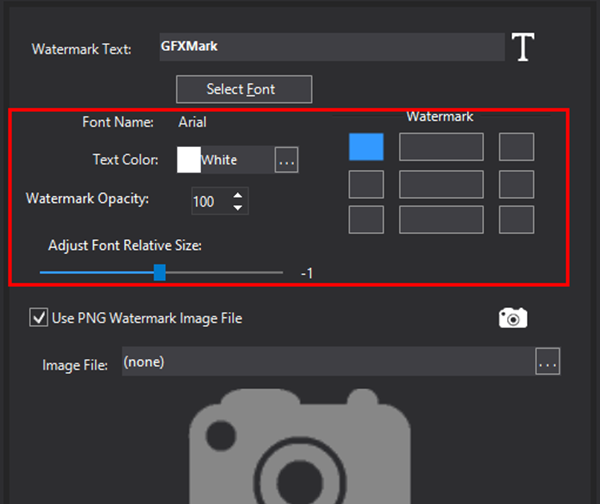Click the Image File label
Screen dimensions: 600x504
75,365
